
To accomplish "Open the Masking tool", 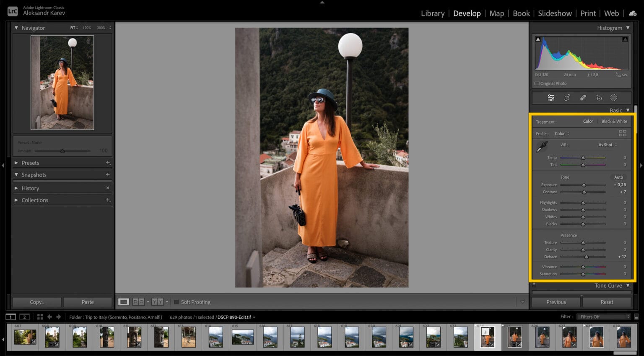I will (614, 97).
